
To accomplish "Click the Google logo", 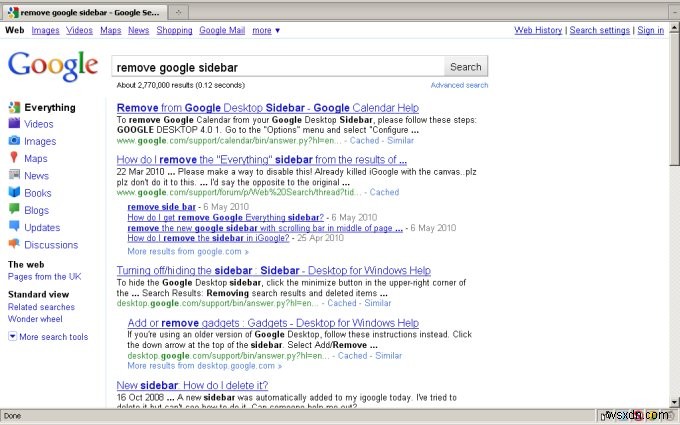I will [x=53, y=66].
